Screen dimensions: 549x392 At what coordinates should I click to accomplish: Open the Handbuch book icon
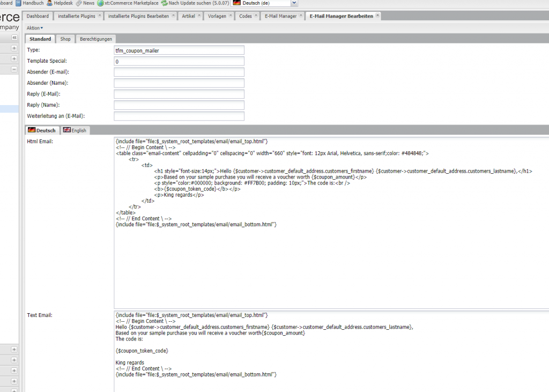(x=18, y=3)
